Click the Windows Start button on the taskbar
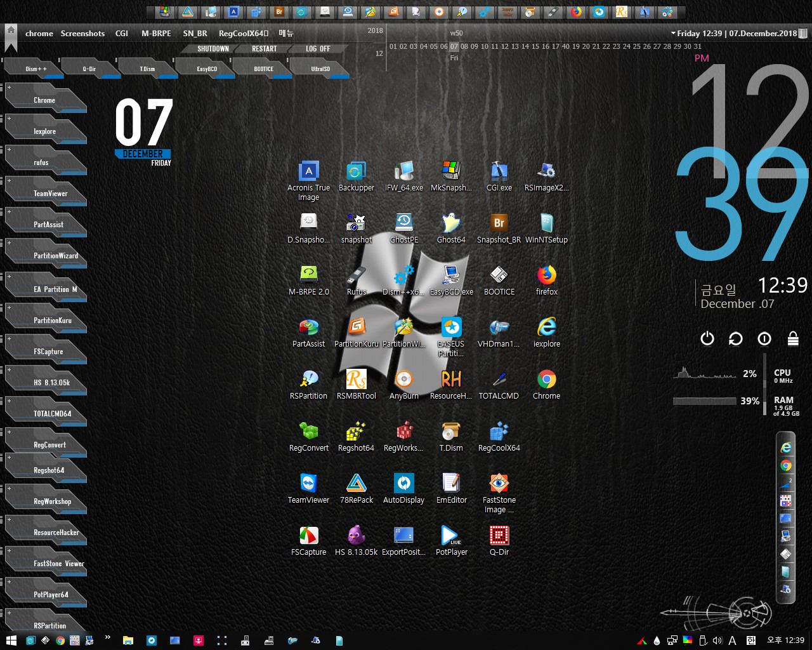 [11, 640]
